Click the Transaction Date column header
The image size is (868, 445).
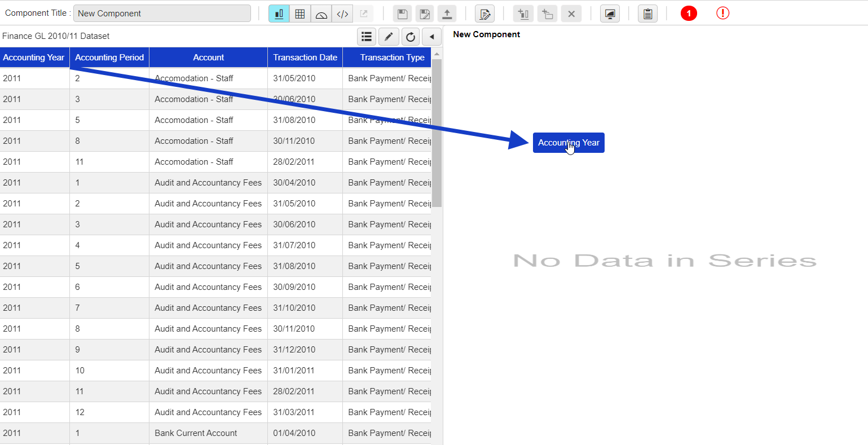tap(305, 58)
